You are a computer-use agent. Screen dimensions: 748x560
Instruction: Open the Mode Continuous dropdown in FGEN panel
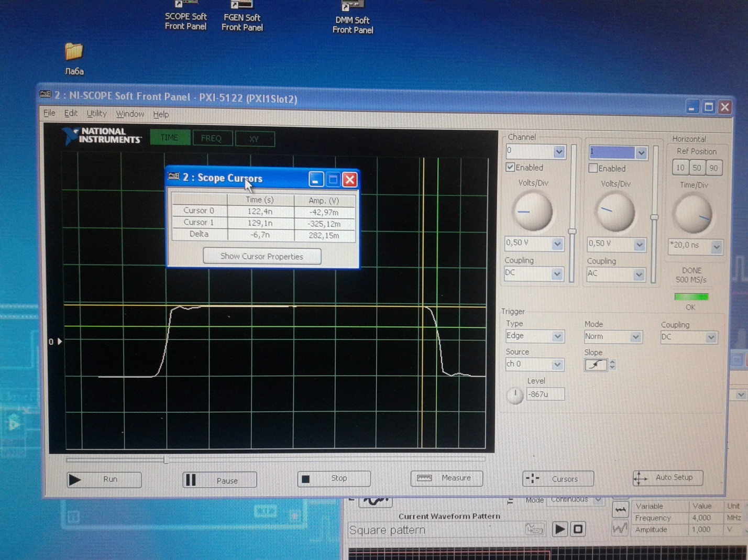click(x=598, y=500)
